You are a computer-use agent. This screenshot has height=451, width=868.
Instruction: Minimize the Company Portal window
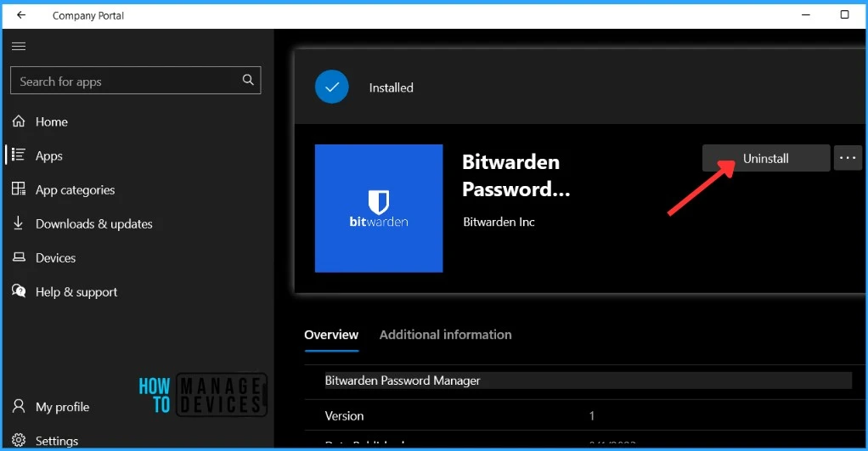pos(806,15)
